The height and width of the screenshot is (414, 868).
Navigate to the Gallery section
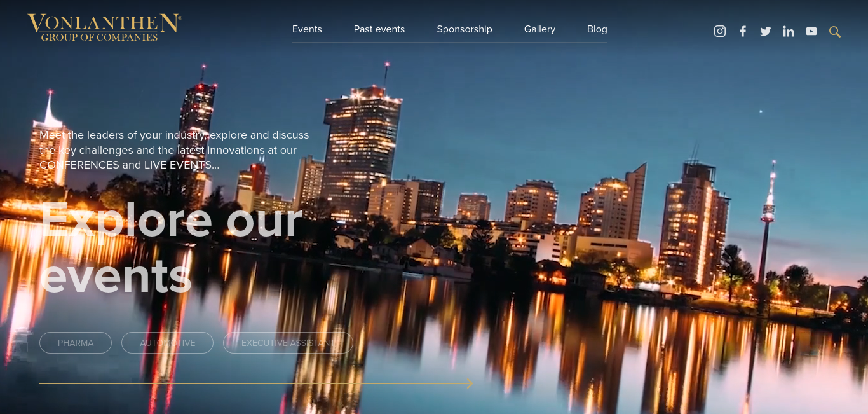pos(539,29)
